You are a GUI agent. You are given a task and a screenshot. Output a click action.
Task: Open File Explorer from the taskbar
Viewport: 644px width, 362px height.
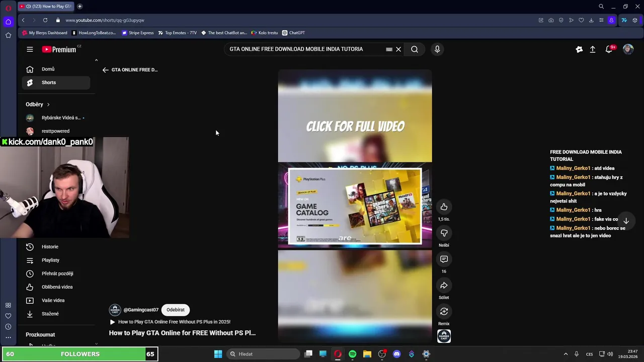click(x=367, y=354)
